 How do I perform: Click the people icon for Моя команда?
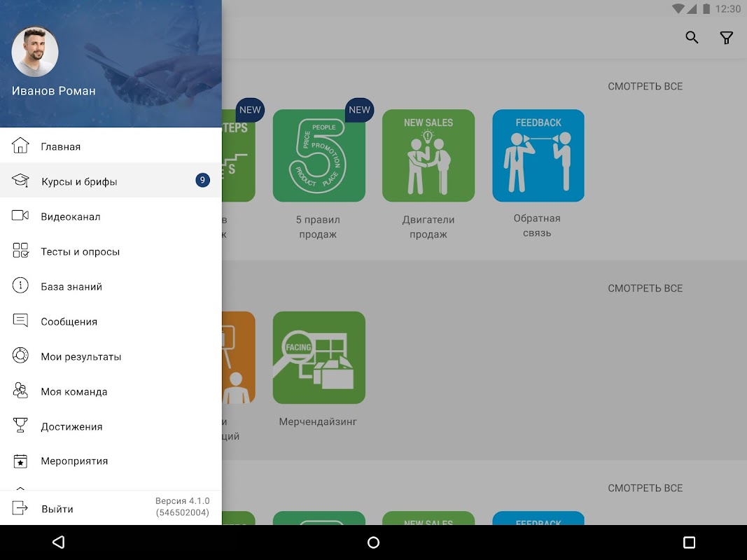coord(20,391)
